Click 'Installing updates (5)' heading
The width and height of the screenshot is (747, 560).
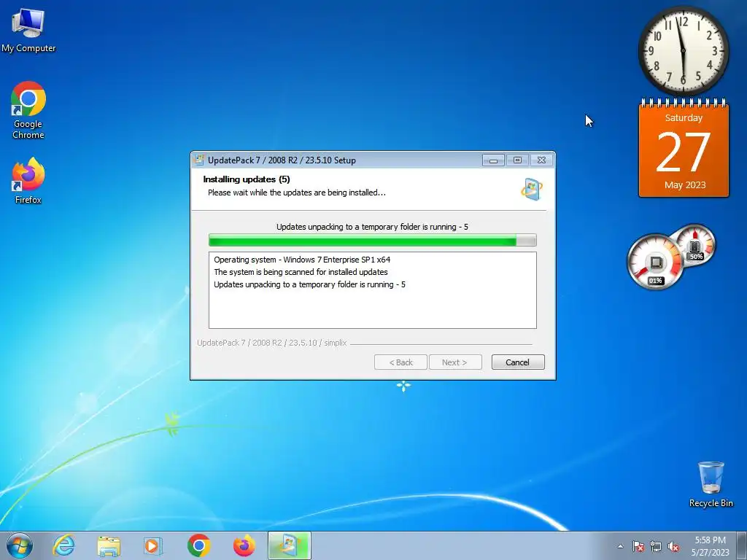point(247,179)
